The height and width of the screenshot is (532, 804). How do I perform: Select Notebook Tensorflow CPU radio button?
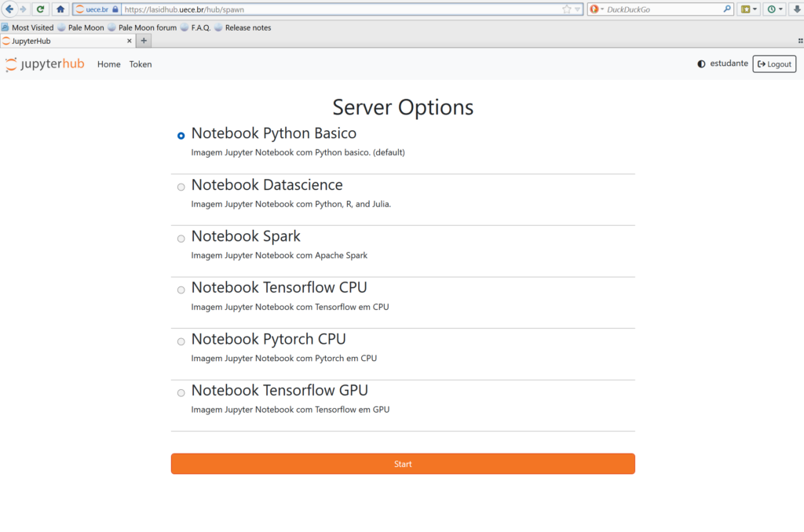[x=181, y=290]
